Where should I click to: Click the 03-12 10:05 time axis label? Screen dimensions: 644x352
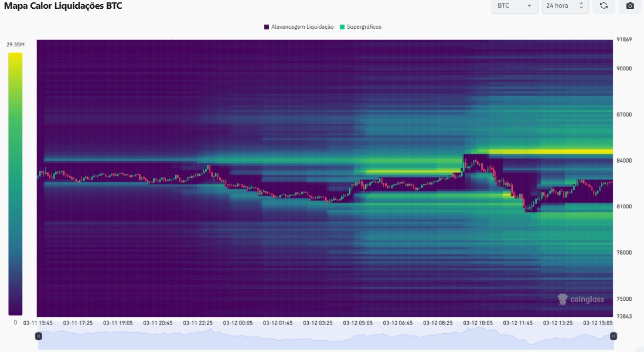click(478, 323)
